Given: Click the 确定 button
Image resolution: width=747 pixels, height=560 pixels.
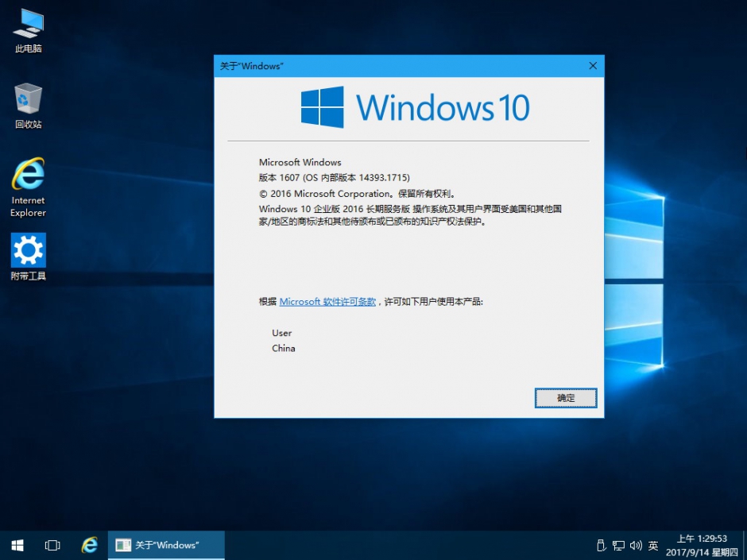Looking at the screenshot, I should click(x=566, y=398).
